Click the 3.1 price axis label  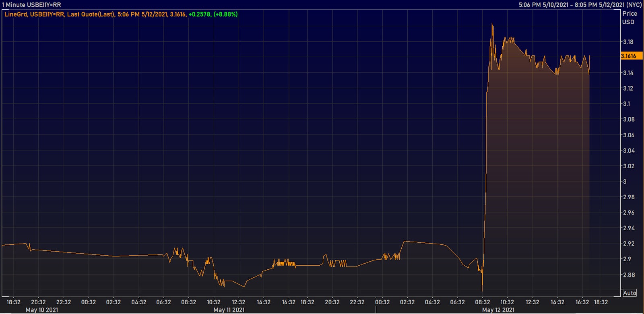(x=627, y=104)
